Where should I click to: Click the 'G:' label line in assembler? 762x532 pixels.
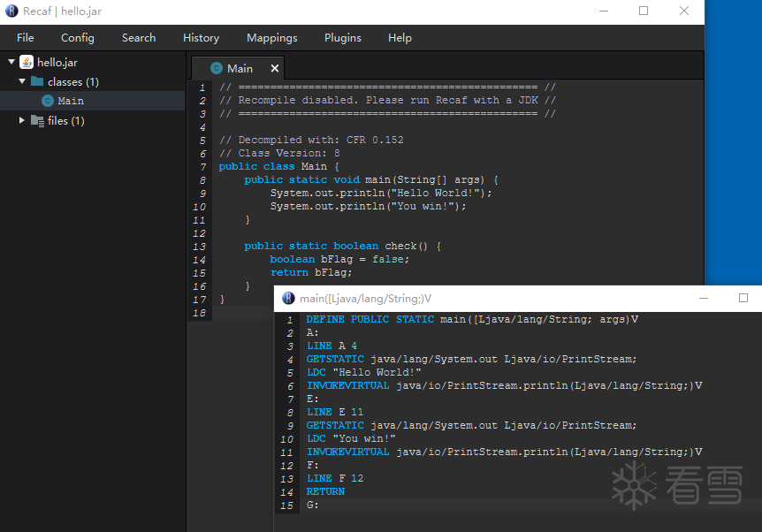tap(312, 505)
